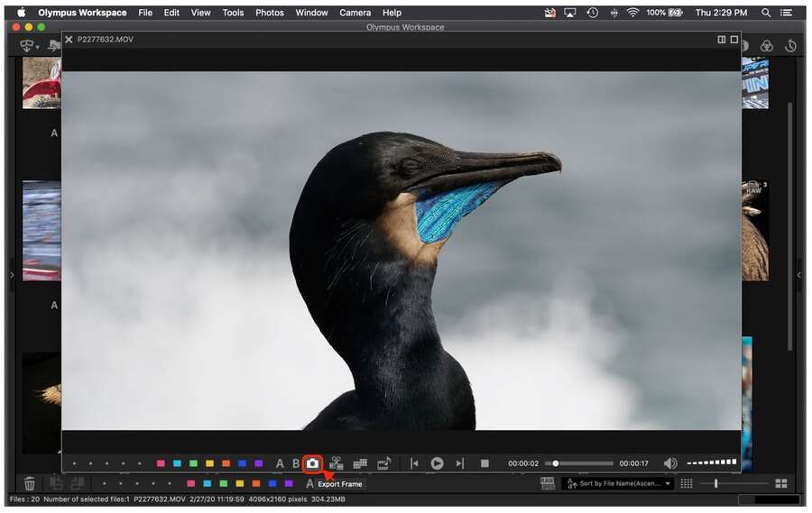Expand the collapsed right side panel
The width and height of the screenshot is (812, 513).
(799, 274)
